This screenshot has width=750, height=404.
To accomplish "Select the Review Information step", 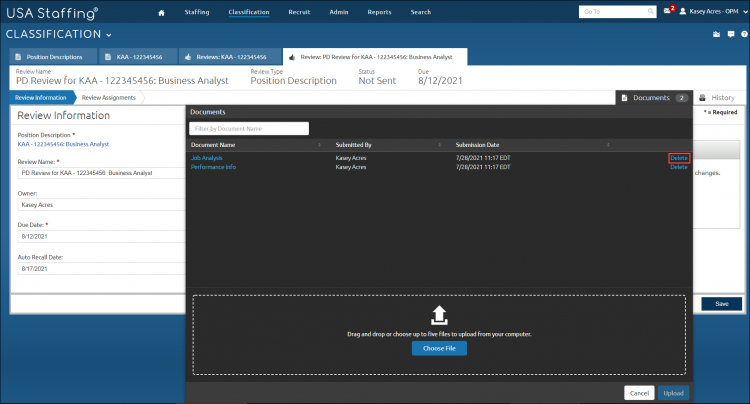I will [41, 98].
